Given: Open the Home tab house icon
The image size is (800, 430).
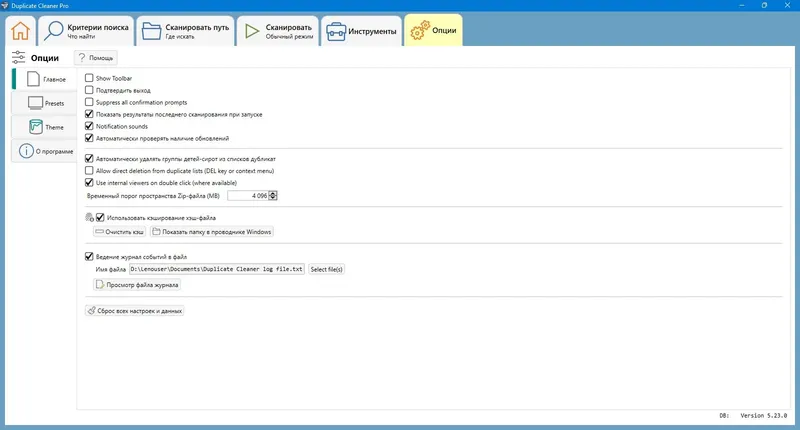Looking at the screenshot, I should click(x=20, y=31).
